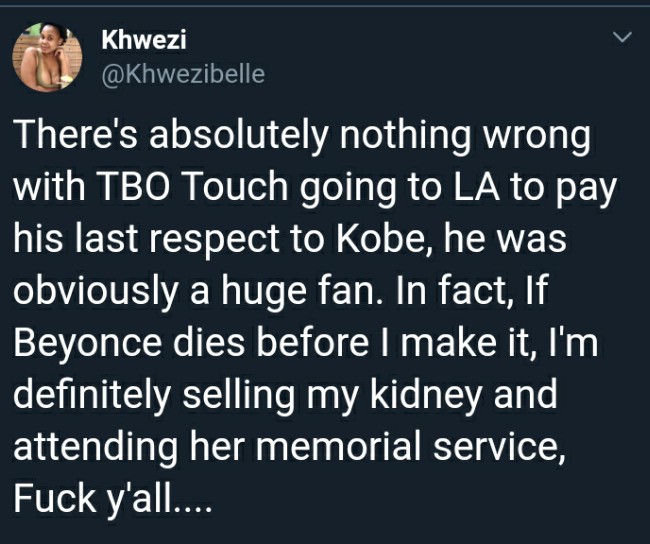The width and height of the screenshot is (650, 544).
Task: Expand the tweet options chevron
Action: 622,37
